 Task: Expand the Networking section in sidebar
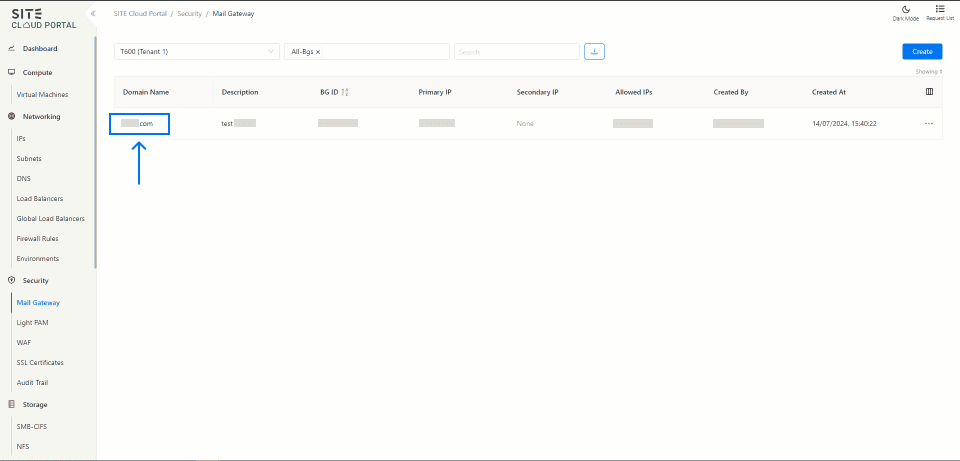pyautogui.click(x=41, y=117)
